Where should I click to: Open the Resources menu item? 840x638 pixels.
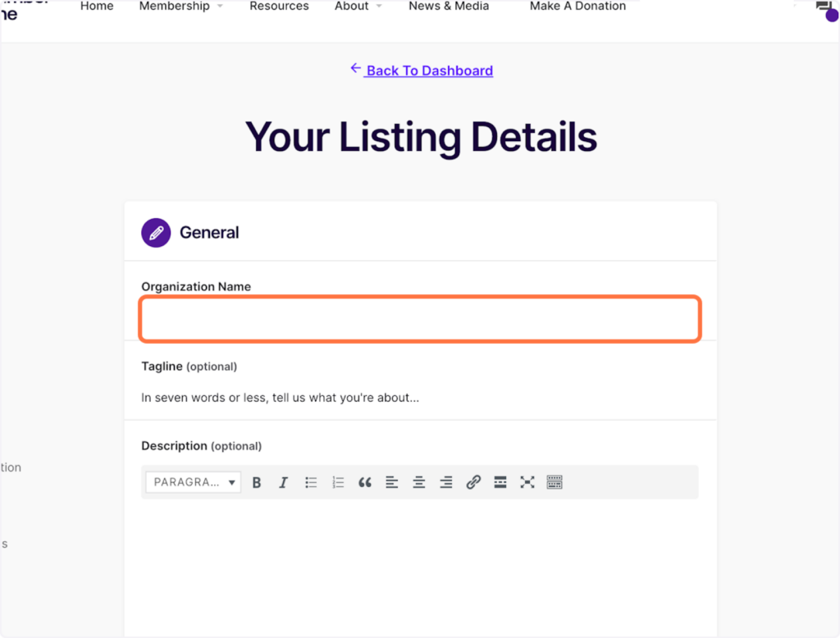279,6
